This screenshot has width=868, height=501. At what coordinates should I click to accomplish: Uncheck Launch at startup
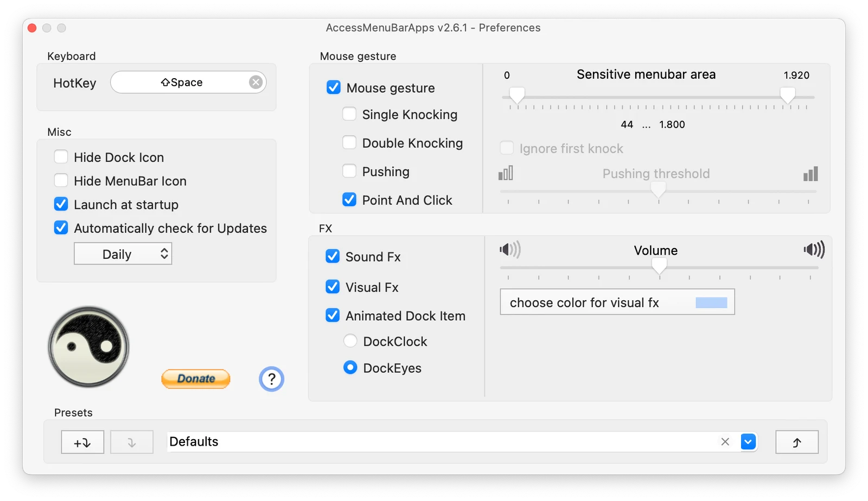point(61,204)
